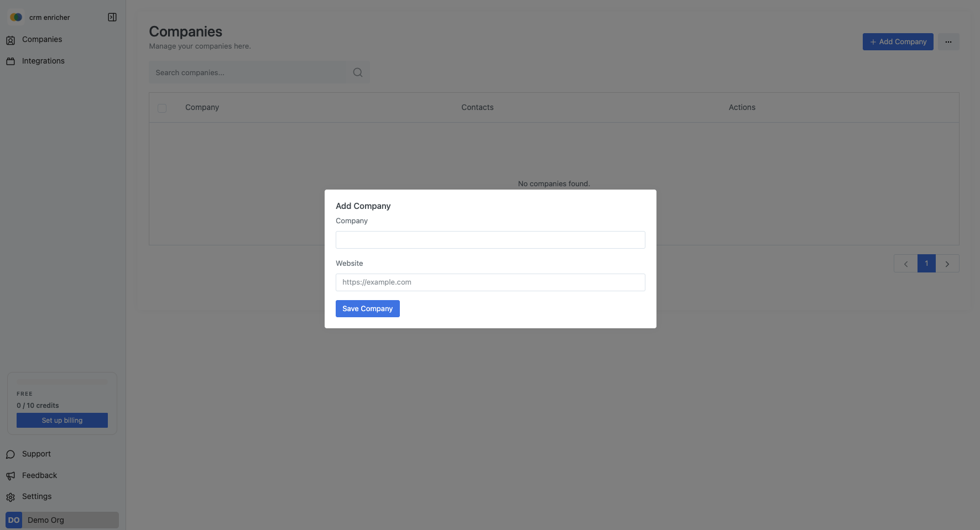Toggle the select-all checkbox in table header
Image resolution: width=980 pixels, height=530 pixels.
click(162, 108)
